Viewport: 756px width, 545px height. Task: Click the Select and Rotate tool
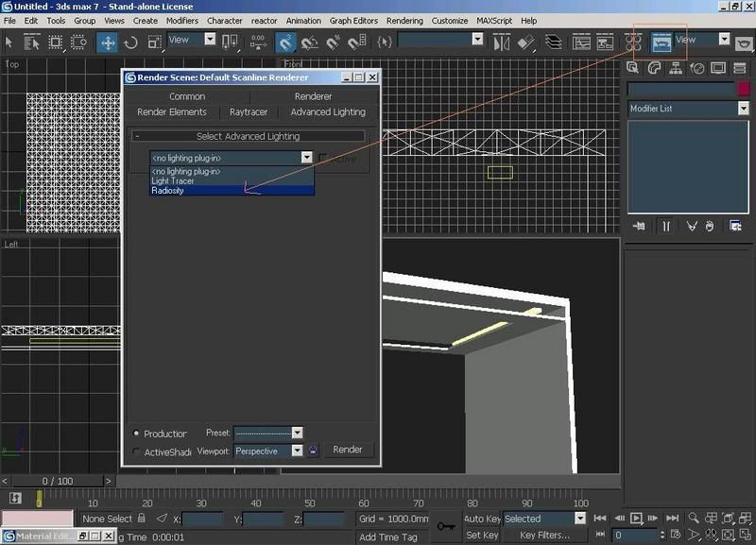tap(131, 42)
